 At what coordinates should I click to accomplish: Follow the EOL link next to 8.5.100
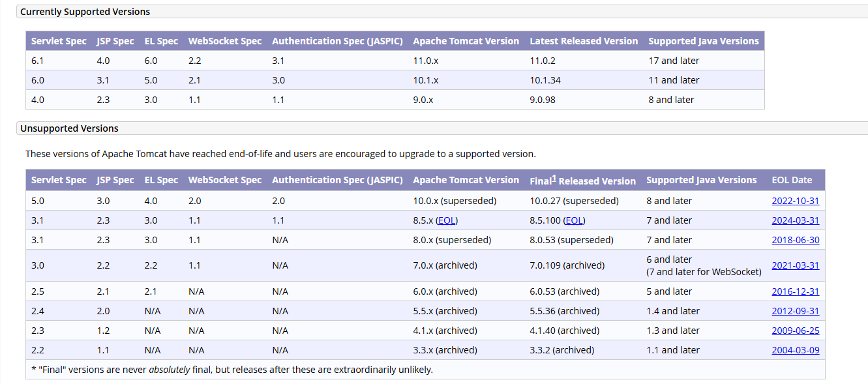coord(575,220)
